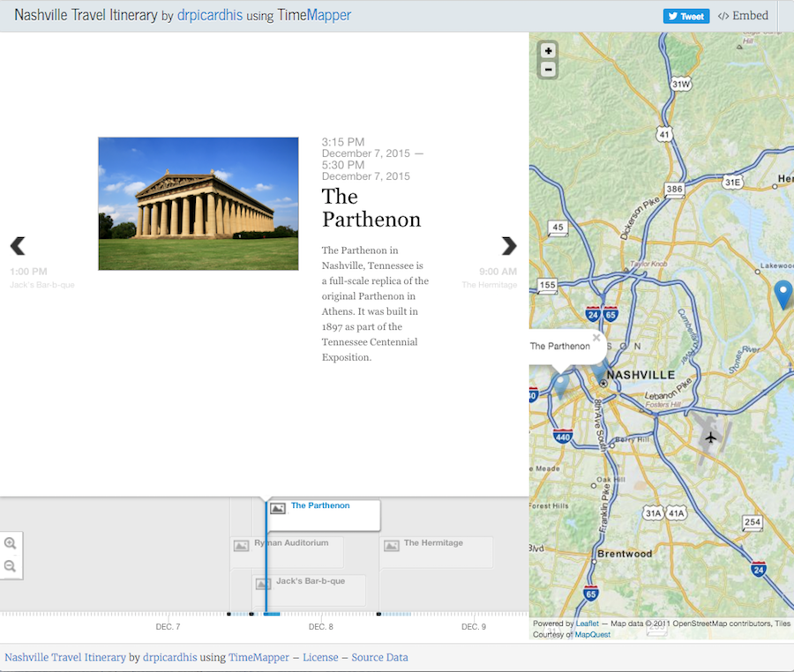Open the Embed option

pyautogui.click(x=743, y=16)
